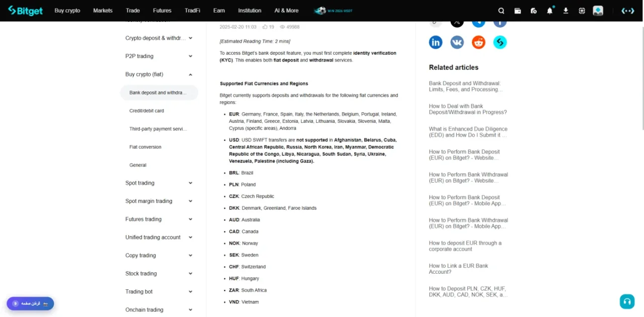Image resolution: width=644 pixels, height=317 pixels.
Task: Open the user profile avatar
Action: tap(598, 11)
